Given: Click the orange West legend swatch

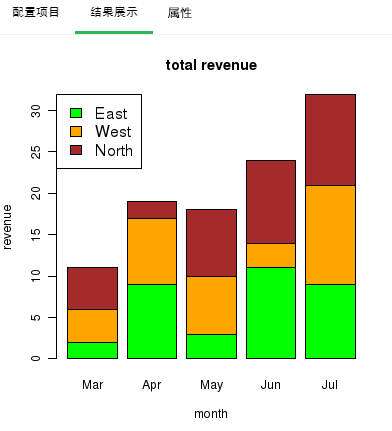Looking at the screenshot, I should click(x=76, y=131).
